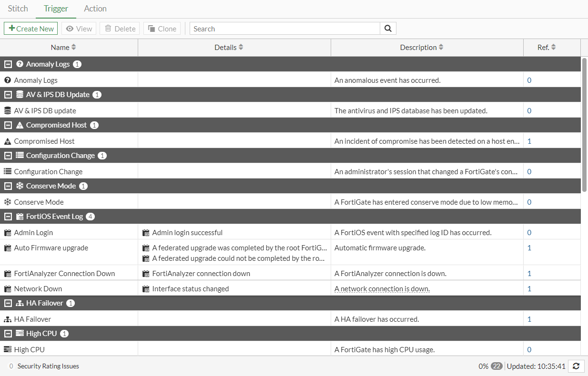Click inside the Search field
Image resolution: width=588 pixels, height=376 pixels.
click(x=285, y=29)
